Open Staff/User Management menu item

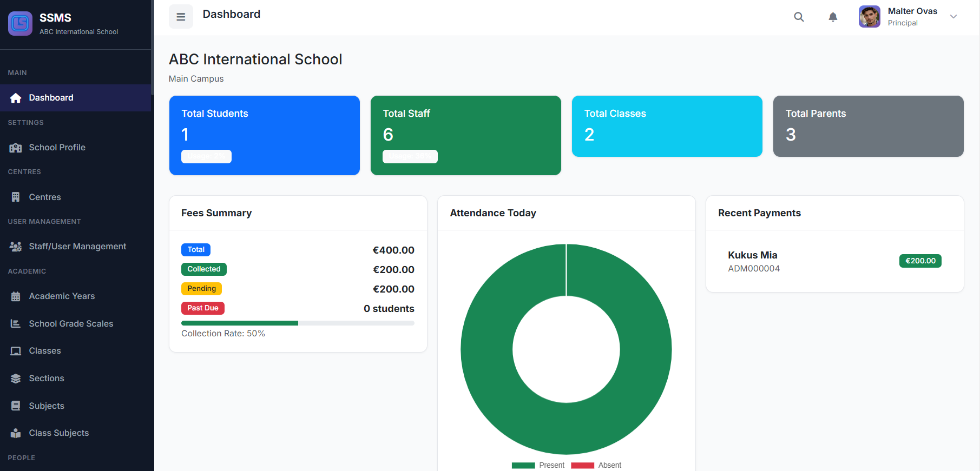(77, 247)
